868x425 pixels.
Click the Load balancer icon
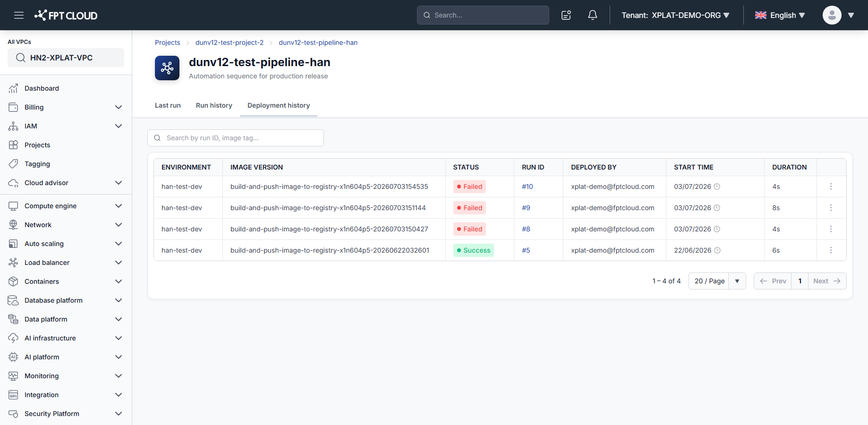click(x=13, y=263)
